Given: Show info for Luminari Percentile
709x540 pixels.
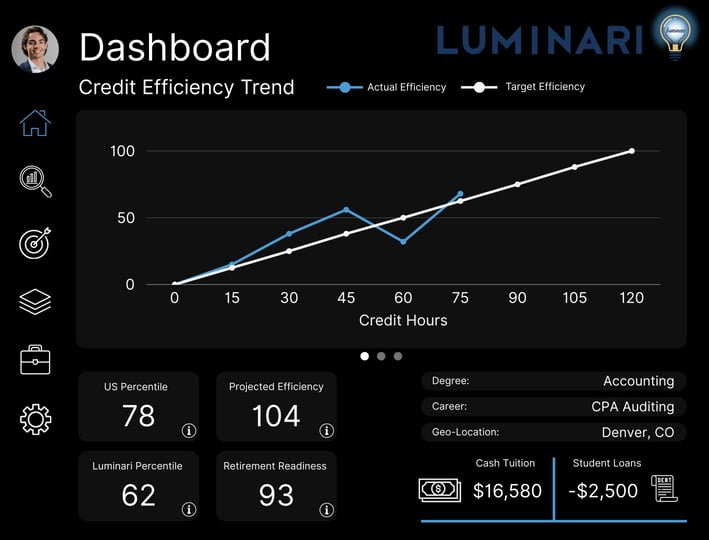Looking at the screenshot, I should 189,510.
